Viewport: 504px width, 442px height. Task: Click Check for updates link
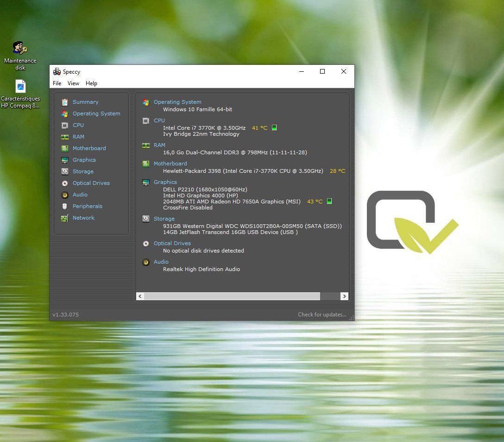point(322,315)
